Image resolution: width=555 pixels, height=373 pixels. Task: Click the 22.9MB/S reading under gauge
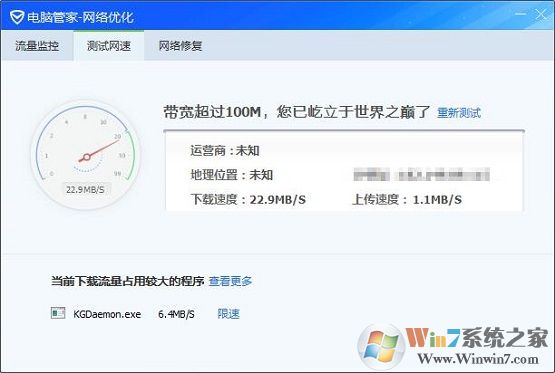click(85, 190)
